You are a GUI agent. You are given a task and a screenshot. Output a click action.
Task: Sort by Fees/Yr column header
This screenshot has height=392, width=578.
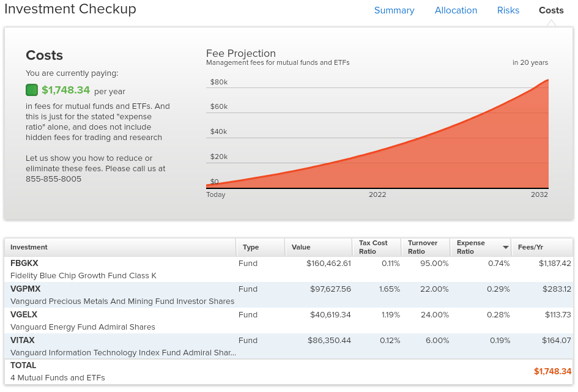tap(530, 247)
